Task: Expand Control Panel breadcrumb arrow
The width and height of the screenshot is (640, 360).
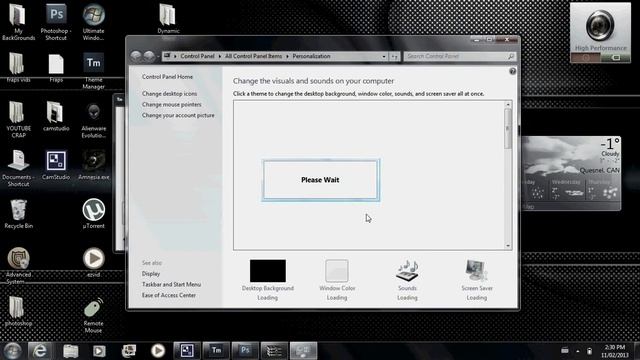Action: [220, 56]
